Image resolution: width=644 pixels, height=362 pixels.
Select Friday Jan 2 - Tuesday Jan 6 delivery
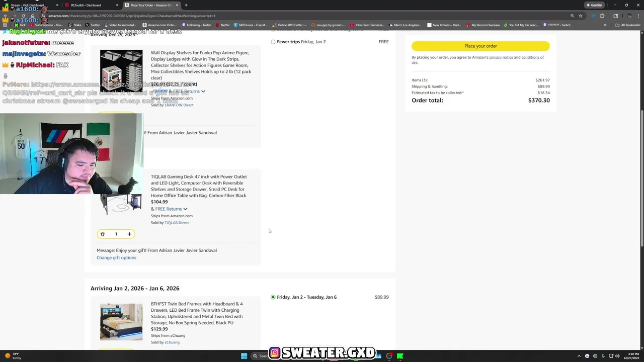pyautogui.click(x=273, y=297)
